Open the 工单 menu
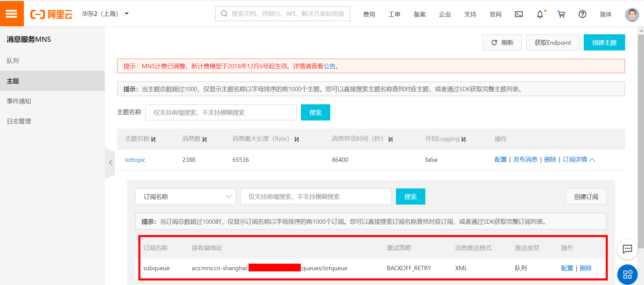Image resolution: width=644 pixels, height=285 pixels. click(x=394, y=14)
